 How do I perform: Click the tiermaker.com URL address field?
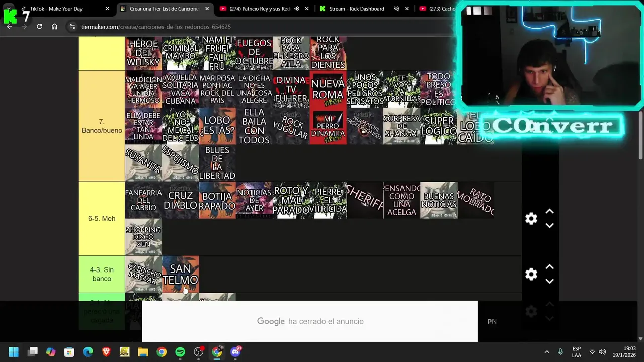click(155, 27)
